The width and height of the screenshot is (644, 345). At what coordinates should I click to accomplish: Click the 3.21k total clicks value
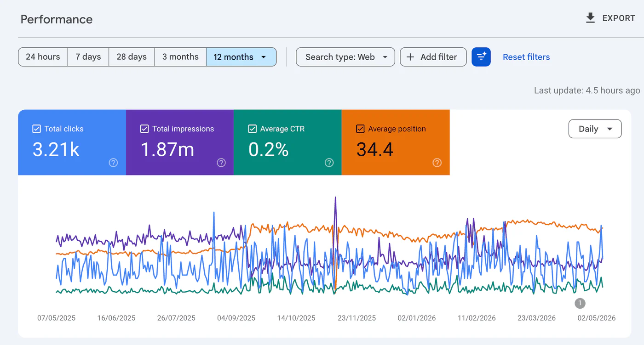(56, 150)
